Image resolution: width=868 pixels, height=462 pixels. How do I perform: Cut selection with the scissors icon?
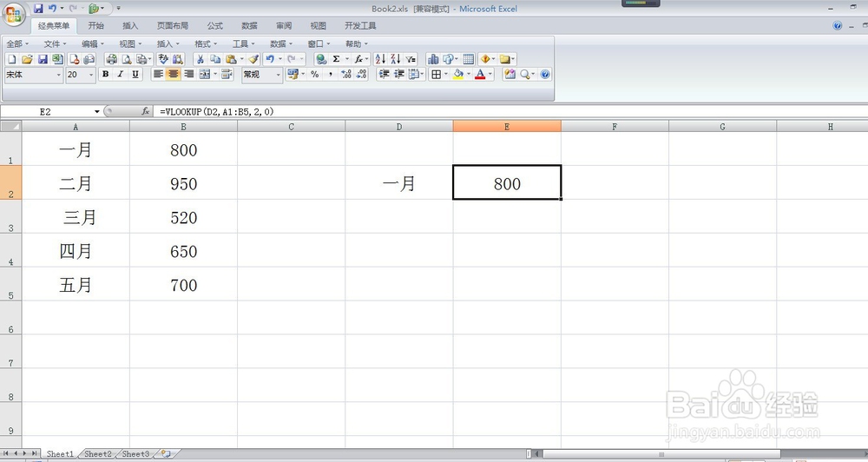(200, 59)
